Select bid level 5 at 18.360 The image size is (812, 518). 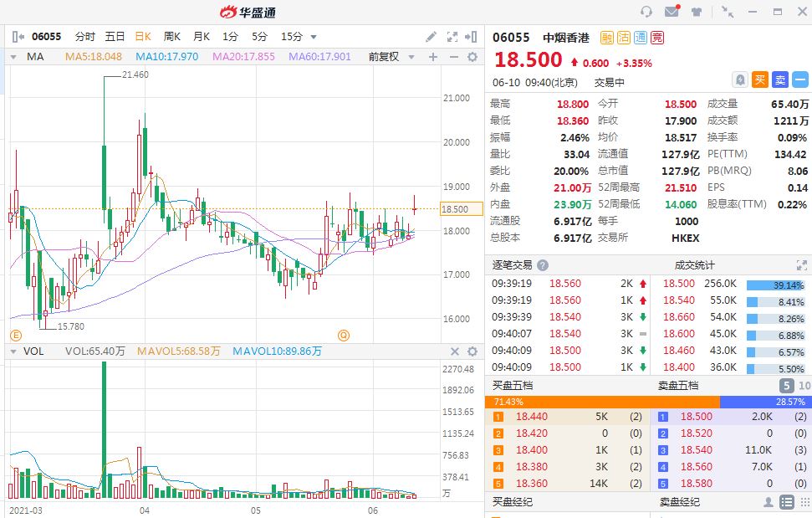[x=567, y=484]
